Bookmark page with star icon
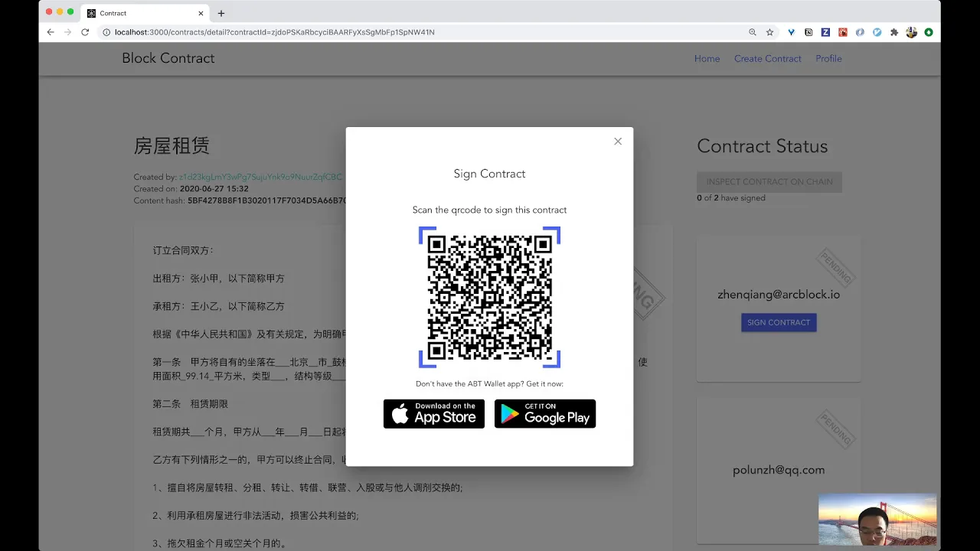Viewport: 980px width, 551px height. pyautogui.click(x=770, y=32)
